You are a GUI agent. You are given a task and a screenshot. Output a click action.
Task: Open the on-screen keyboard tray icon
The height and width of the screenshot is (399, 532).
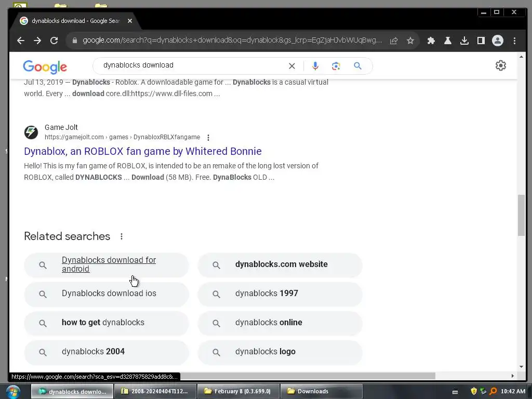tap(455, 392)
